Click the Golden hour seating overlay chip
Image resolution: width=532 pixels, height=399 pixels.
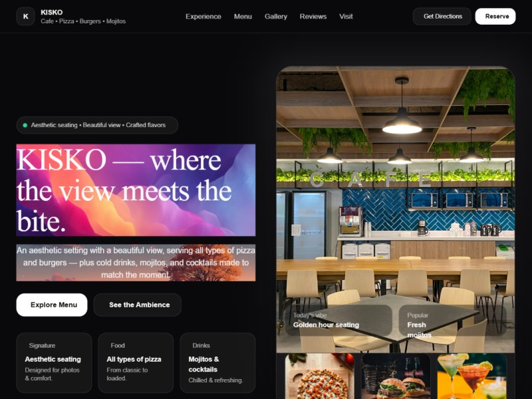click(338, 321)
